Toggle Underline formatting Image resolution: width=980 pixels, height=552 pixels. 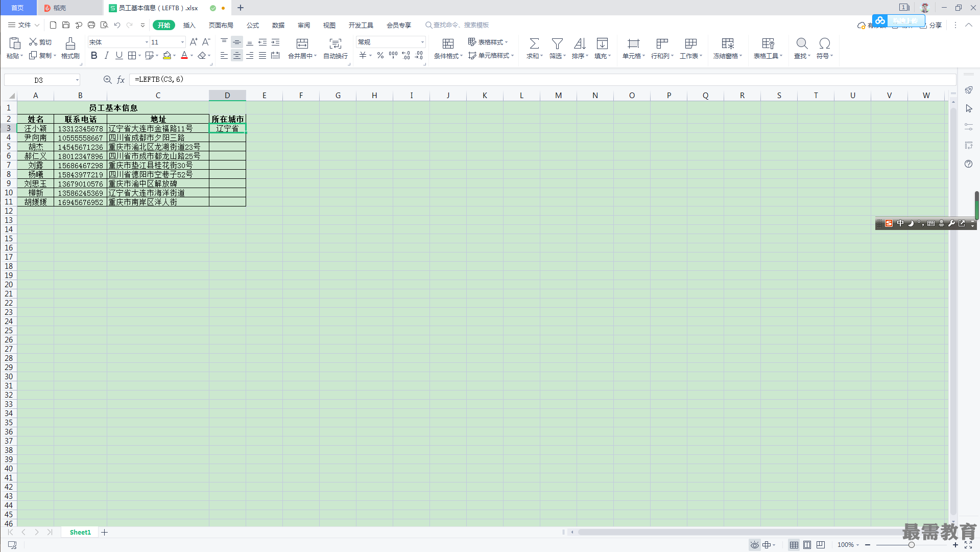(x=119, y=56)
